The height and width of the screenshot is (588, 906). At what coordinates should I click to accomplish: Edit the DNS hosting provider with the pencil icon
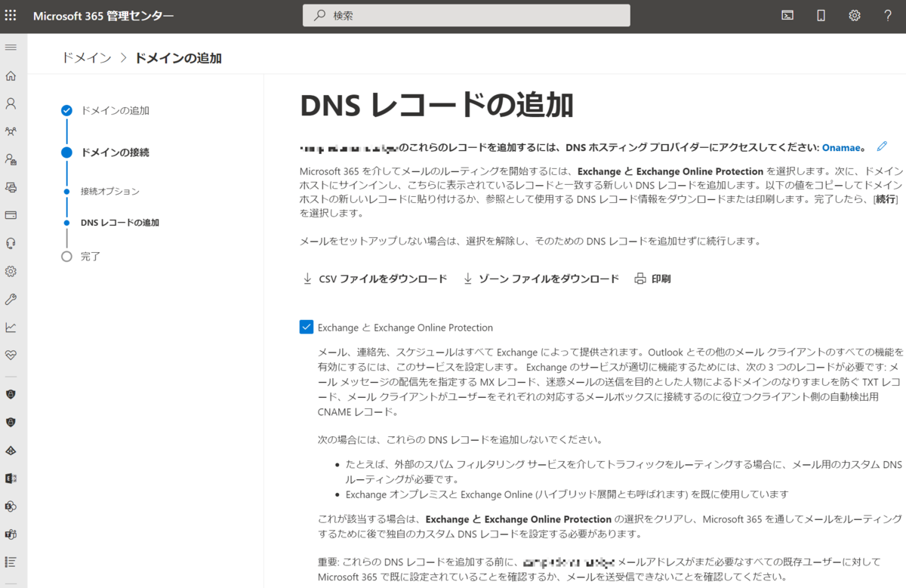(x=882, y=146)
